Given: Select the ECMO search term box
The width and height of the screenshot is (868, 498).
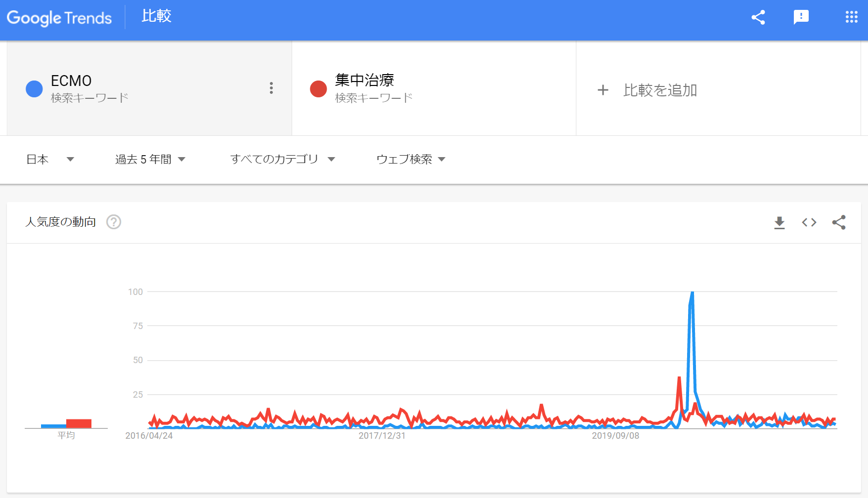Looking at the screenshot, I should [149, 88].
